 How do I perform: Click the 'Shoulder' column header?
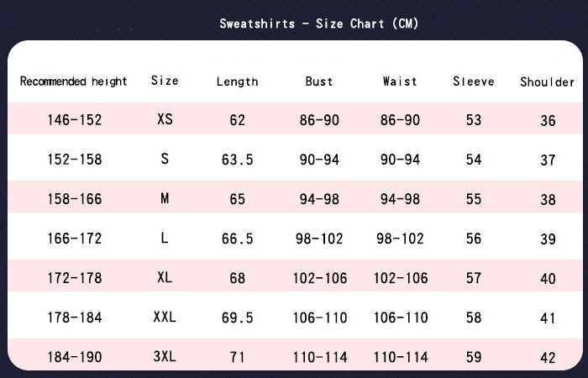point(548,81)
